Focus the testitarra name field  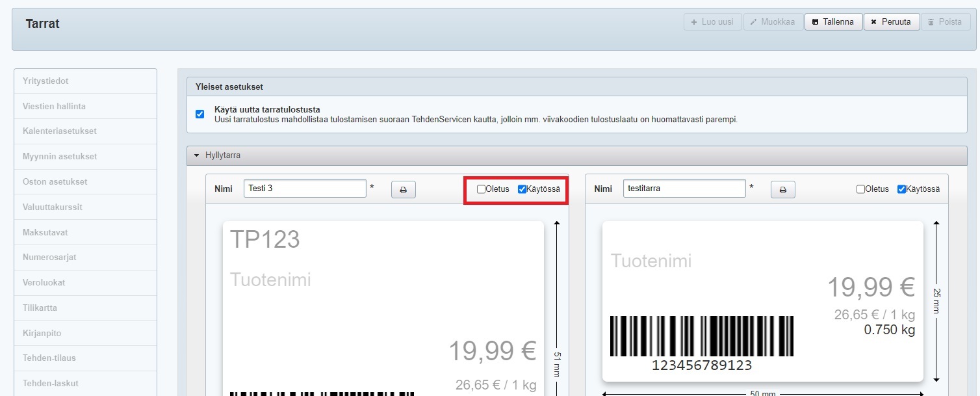point(684,189)
